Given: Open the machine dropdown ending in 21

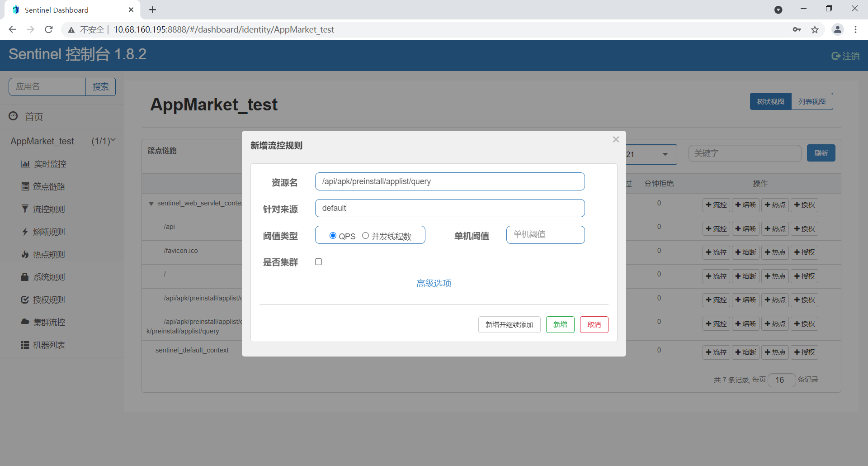Looking at the screenshot, I should click(651, 154).
